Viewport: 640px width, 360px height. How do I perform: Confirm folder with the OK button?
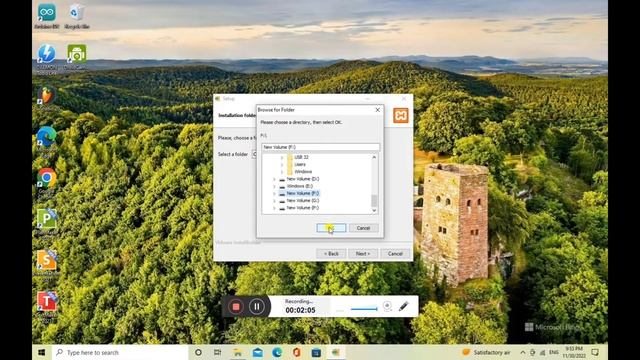tap(331, 228)
